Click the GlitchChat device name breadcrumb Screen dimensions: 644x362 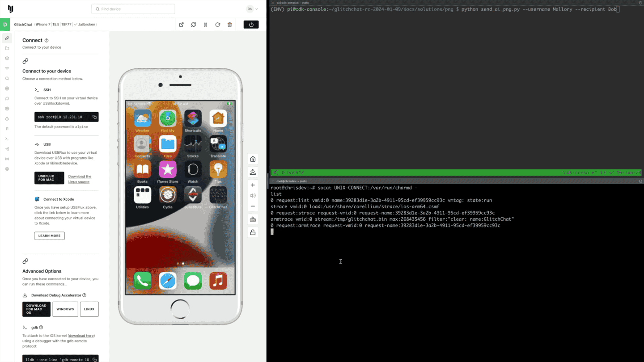[23, 25]
